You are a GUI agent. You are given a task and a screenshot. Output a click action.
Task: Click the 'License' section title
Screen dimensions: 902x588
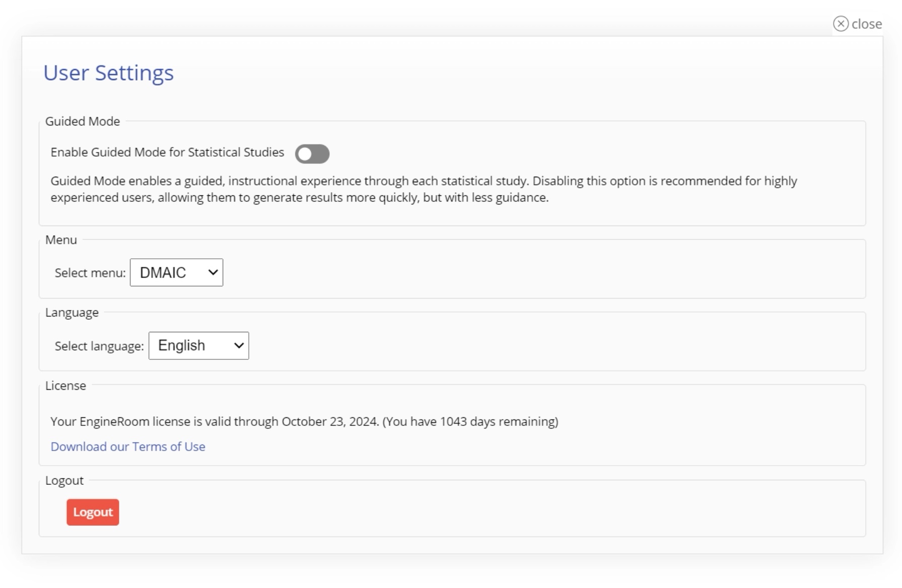point(65,386)
